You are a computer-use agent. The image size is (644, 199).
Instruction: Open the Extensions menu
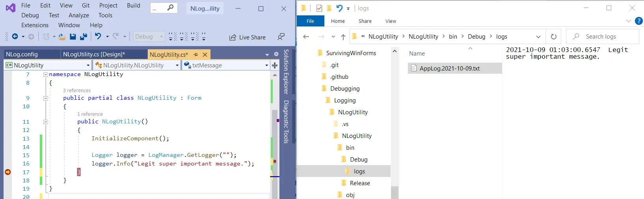(x=35, y=25)
